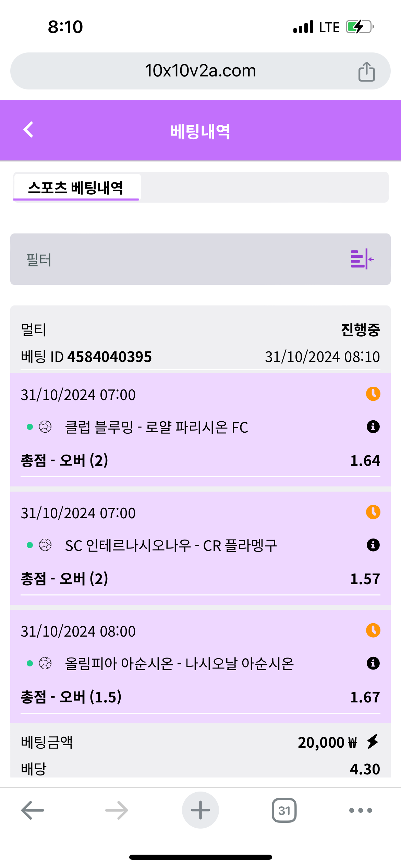Viewport: 401px width, 868px height.
Task: Open the browser three-dots more menu
Action: coord(360,810)
